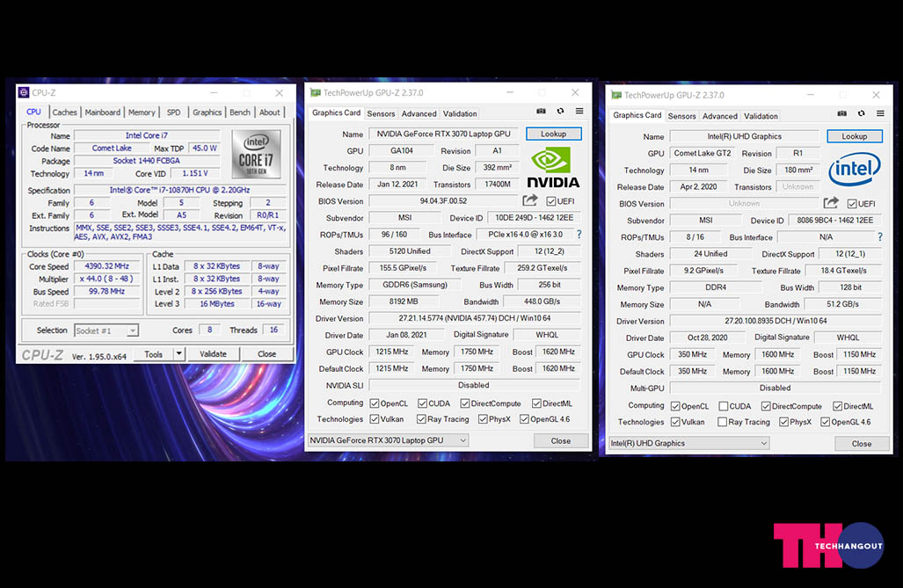This screenshot has width=903, height=588.
Task: Click the BIOS share icon in NVIDIA GPU-Z window
Action: (x=530, y=200)
